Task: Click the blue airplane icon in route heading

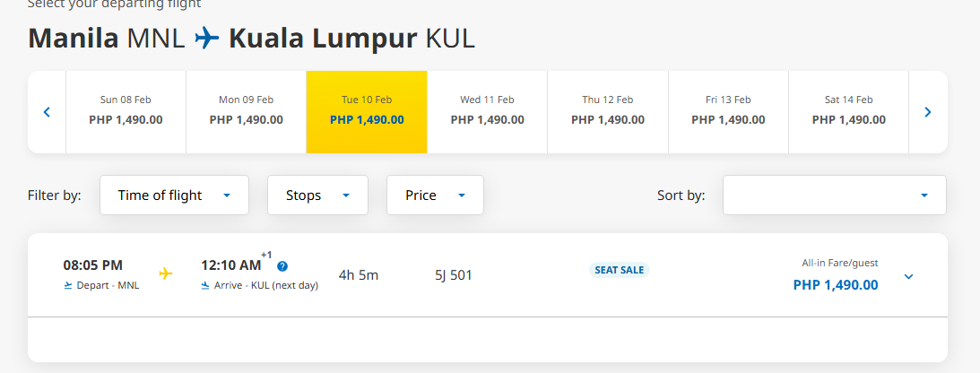Action: click(207, 39)
